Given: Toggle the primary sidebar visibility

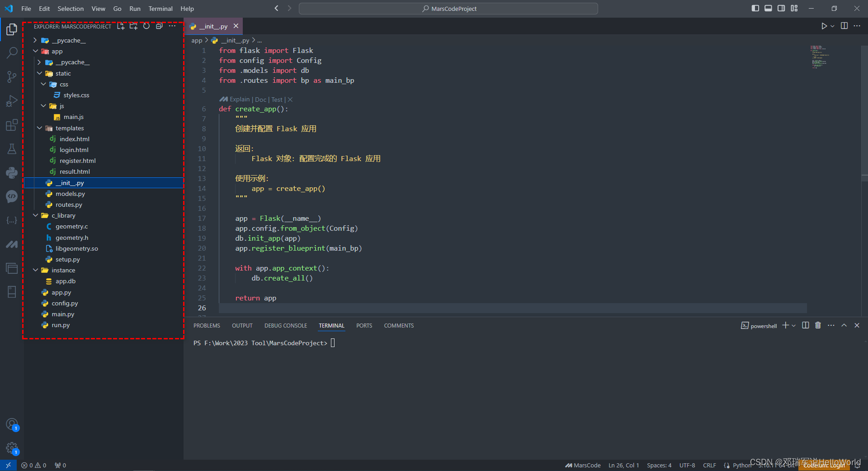Looking at the screenshot, I should pos(755,8).
